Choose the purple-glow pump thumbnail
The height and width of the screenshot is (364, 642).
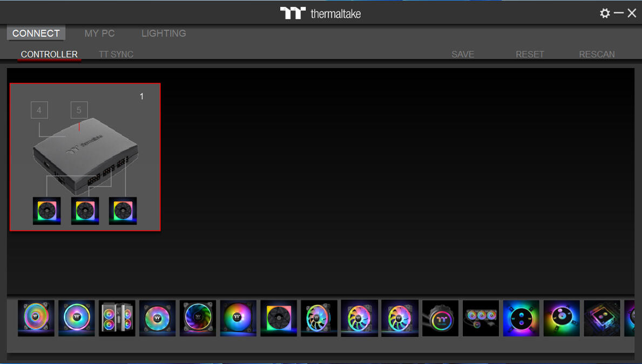tap(562, 318)
